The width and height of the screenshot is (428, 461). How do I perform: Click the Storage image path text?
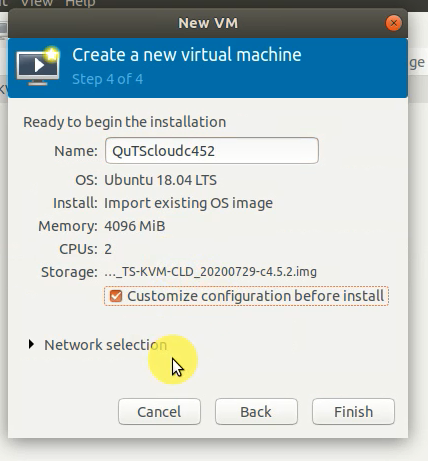tap(211, 272)
